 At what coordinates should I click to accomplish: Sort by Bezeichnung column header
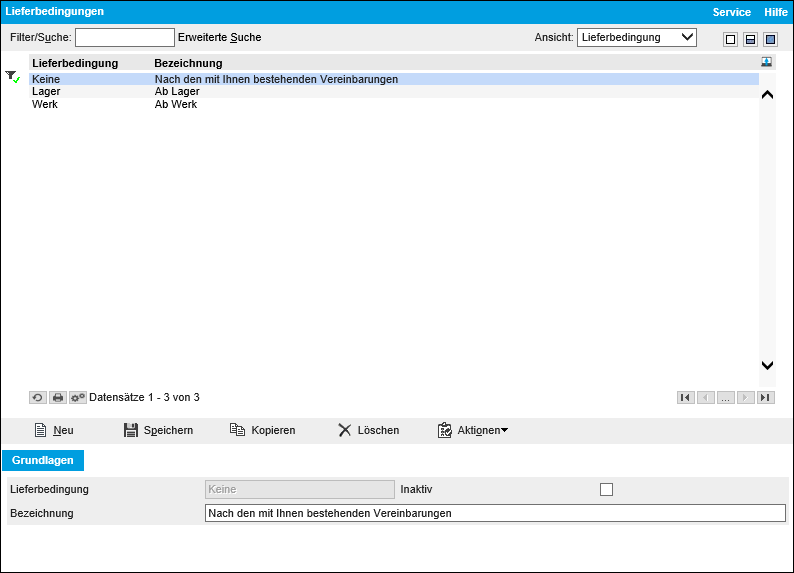coord(188,63)
